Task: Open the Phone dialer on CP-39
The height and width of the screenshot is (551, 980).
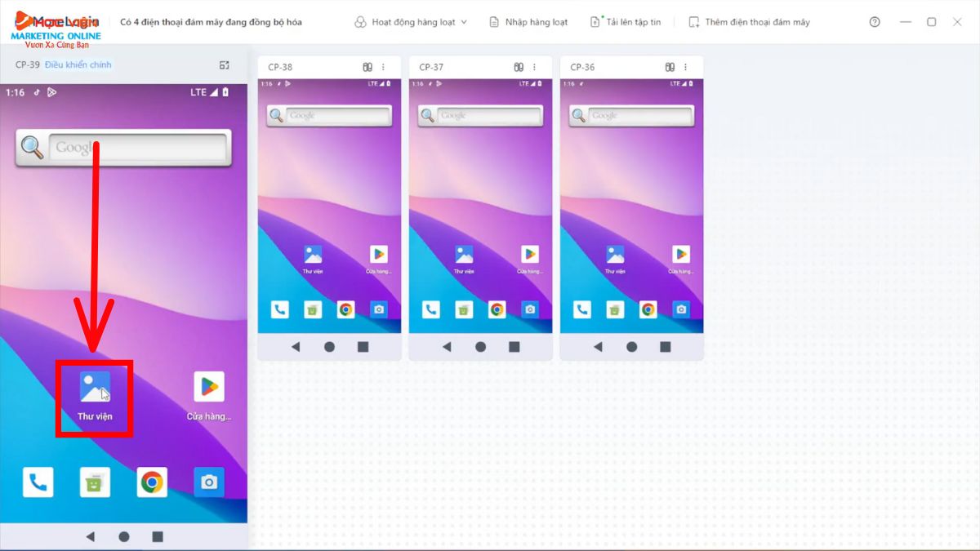Action: [38, 482]
